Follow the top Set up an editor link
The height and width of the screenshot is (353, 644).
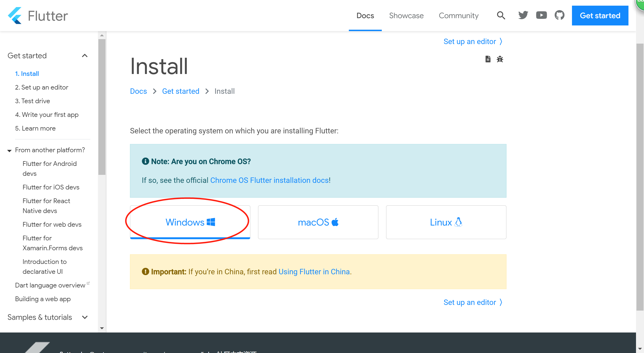click(473, 41)
